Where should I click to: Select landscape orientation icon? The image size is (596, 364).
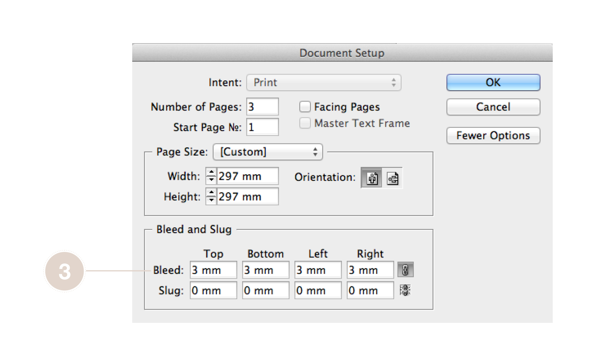pyautogui.click(x=393, y=178)
